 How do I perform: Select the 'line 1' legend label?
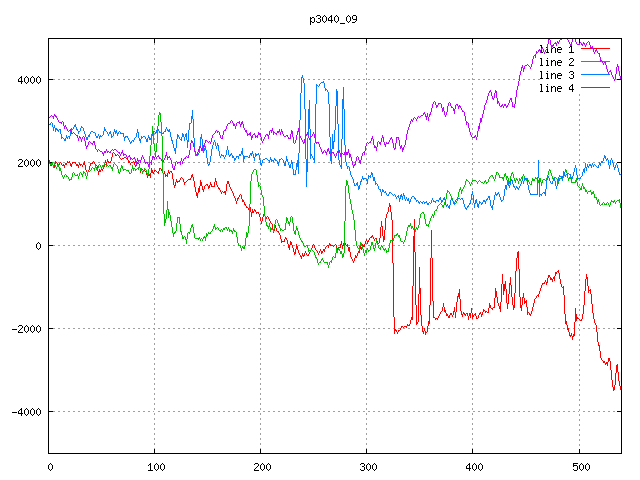point(556,49)
